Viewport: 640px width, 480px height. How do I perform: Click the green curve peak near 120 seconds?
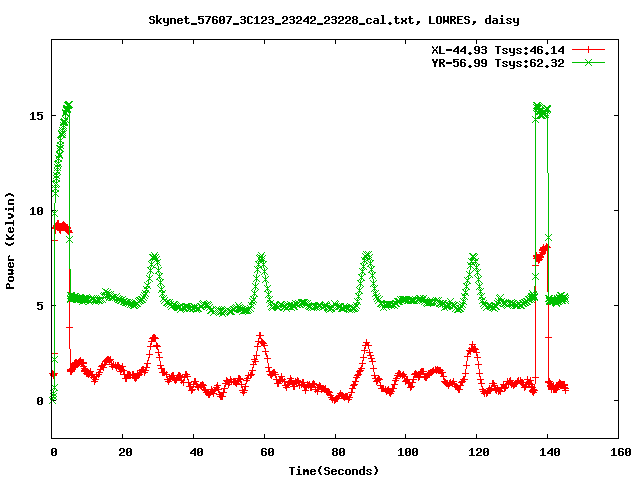[473, 258]
